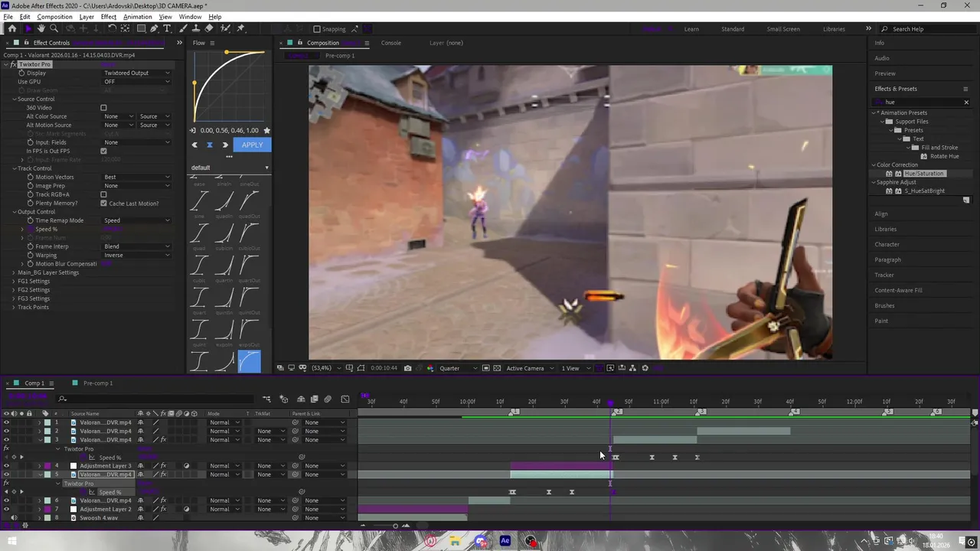This screenshot has width=980, height=551.
Task: Open the Active Camera view dropdown
Action: 529,368
